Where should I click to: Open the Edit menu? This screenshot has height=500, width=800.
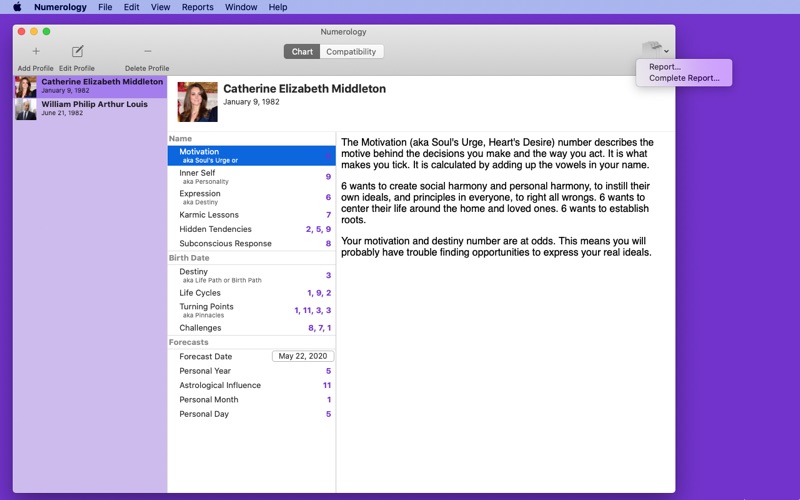(131, 7)
